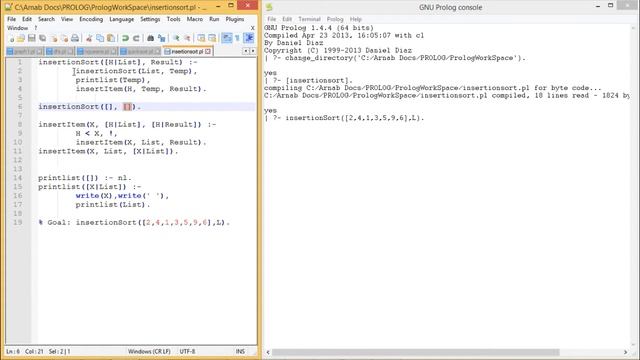This screenshot has width=640, height=360.
Task: Close the insertionsort.pl tab with its X
Action: [208, 51]
